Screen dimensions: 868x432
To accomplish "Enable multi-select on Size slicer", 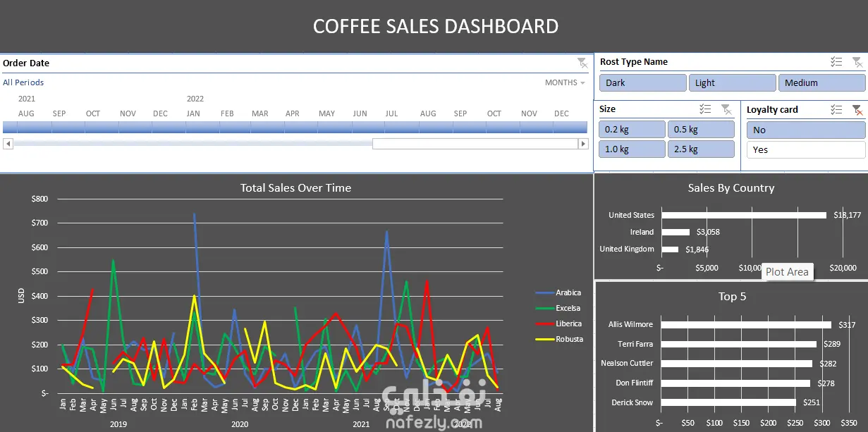I will (x=705, y=109).
